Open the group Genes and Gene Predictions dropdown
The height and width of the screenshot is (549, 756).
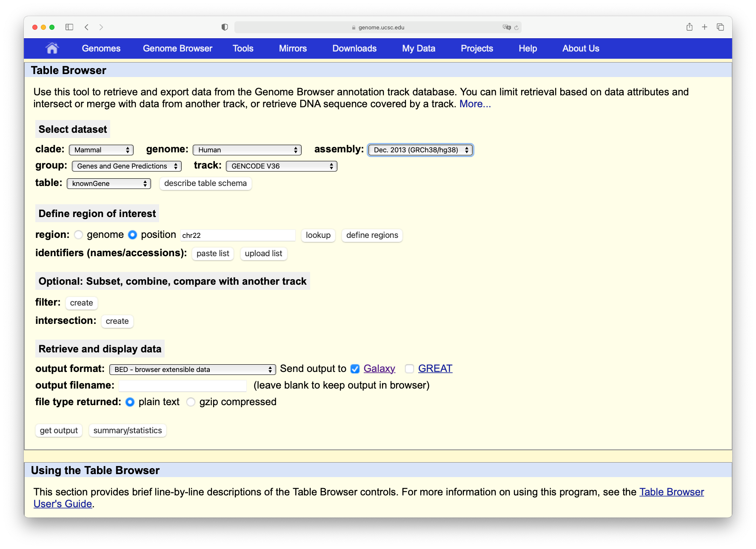(x=127, y=166)
